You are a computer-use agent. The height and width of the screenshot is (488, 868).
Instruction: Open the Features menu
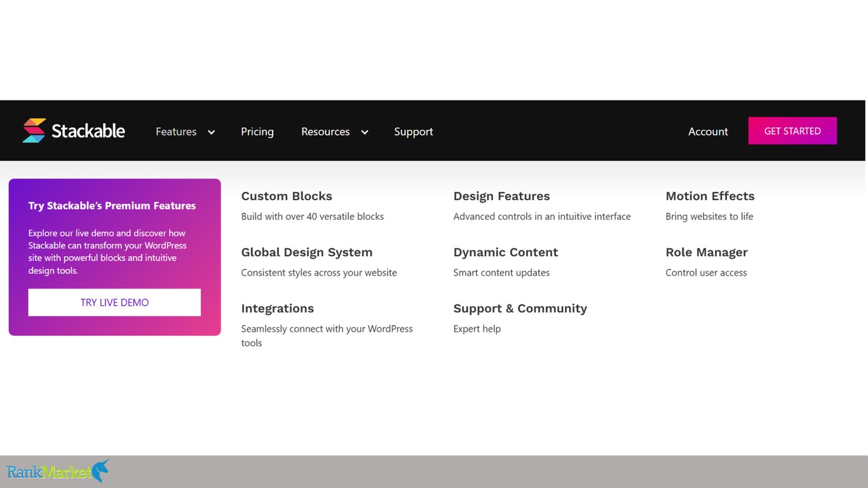click(176, 132)
